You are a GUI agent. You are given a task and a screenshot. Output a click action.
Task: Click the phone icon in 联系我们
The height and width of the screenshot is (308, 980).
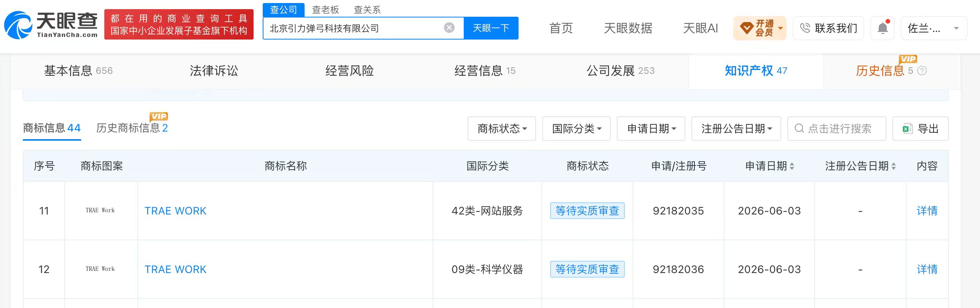805,28
